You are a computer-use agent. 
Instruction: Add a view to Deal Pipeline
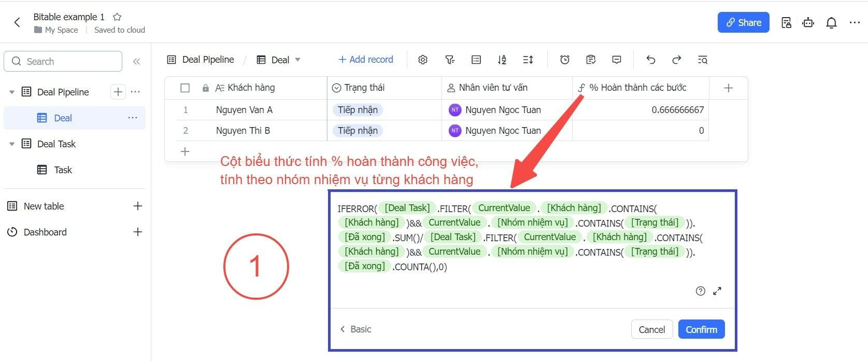tap(118, 92)
